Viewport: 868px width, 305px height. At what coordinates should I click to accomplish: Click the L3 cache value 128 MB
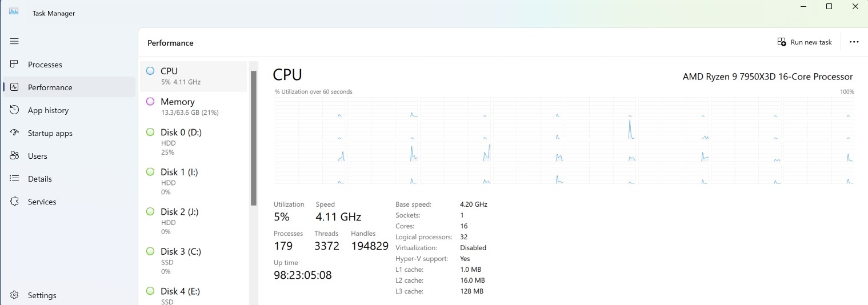[x=471, y=291]
